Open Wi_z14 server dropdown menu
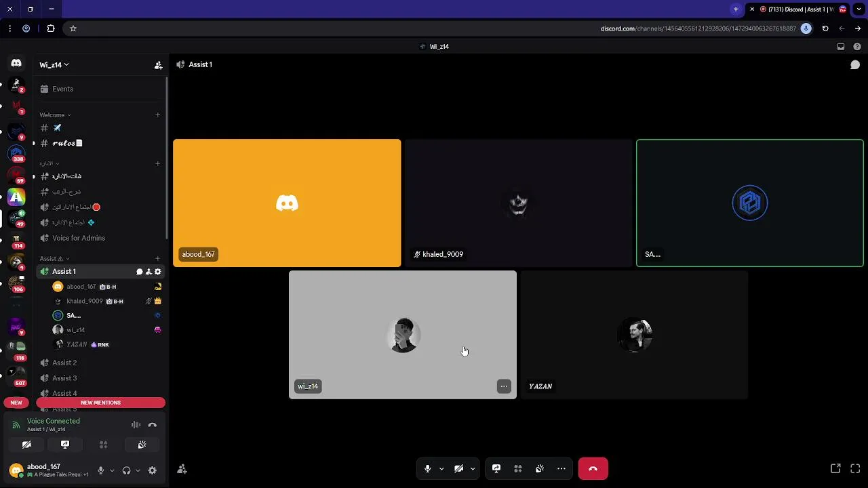868x488 pixels. click(54, 65)
